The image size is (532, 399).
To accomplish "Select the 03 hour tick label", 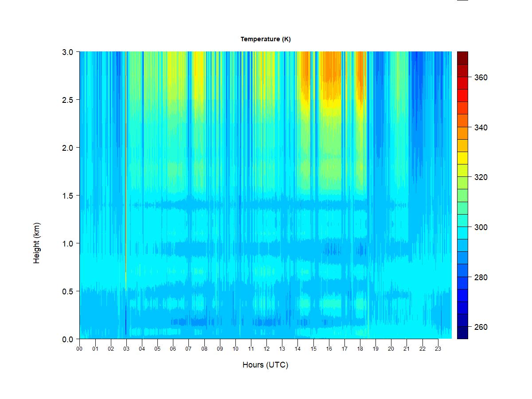I will tap(126, 349).
